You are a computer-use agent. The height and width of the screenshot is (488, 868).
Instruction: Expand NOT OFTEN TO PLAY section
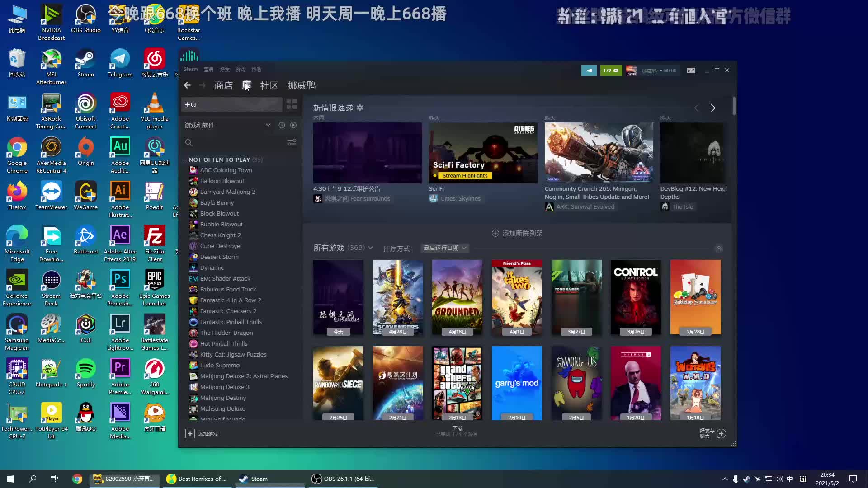[185, 160]
